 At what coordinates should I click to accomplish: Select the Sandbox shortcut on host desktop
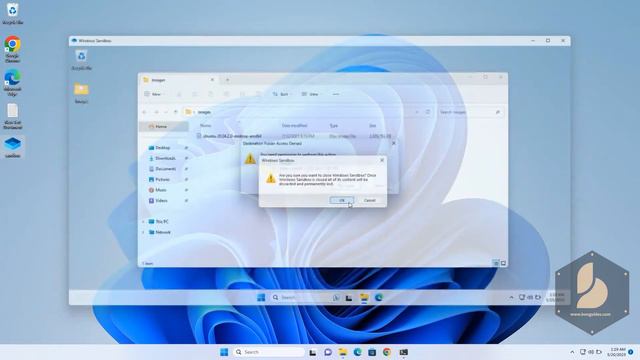click(x=13, y=147)
